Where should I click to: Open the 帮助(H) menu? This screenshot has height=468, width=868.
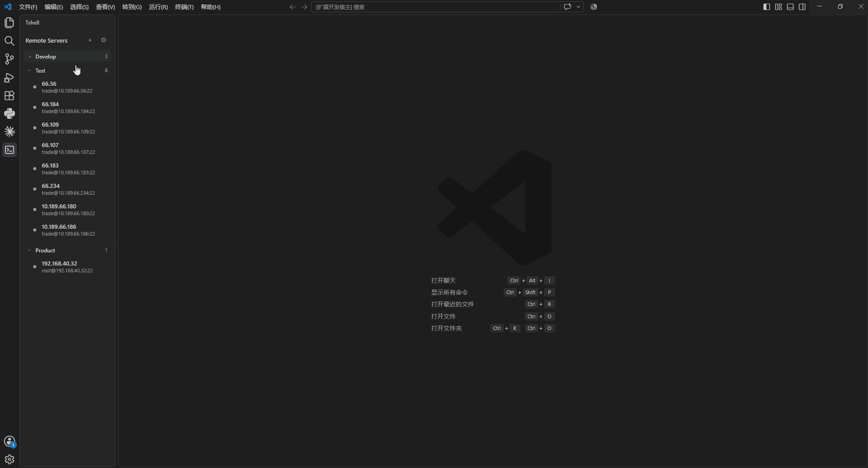point(211,7)
